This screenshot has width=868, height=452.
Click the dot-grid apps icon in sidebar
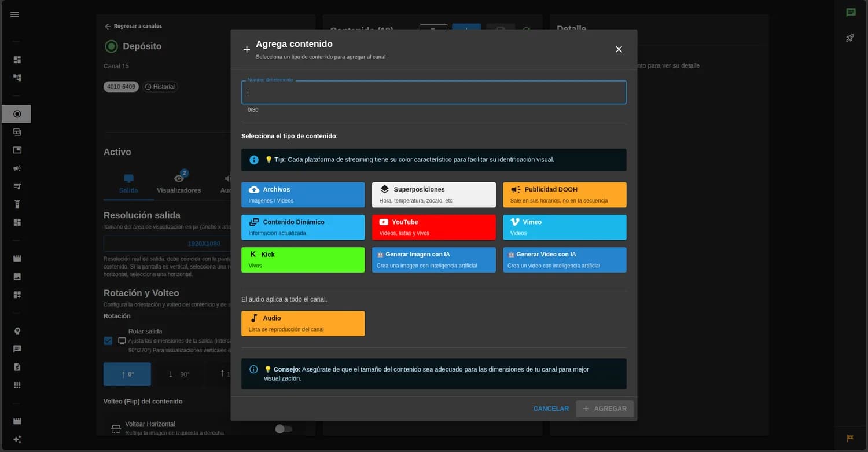tap(17, 385)
